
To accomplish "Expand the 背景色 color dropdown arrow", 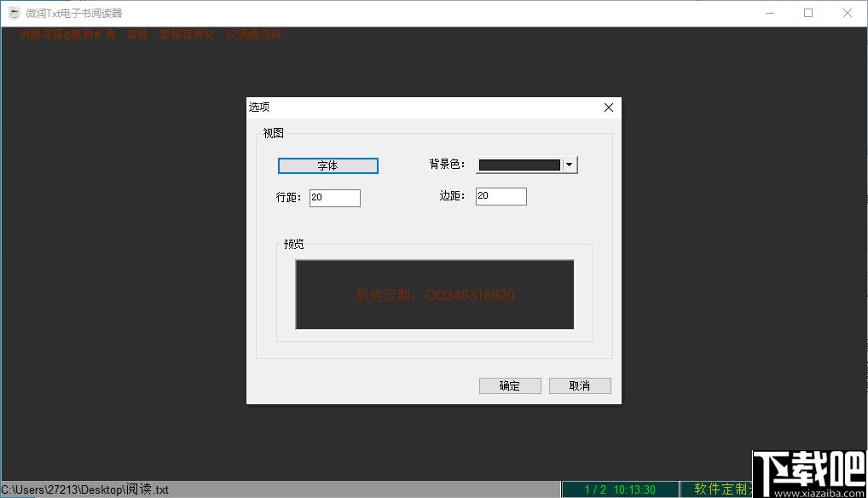I will [569, 165].
